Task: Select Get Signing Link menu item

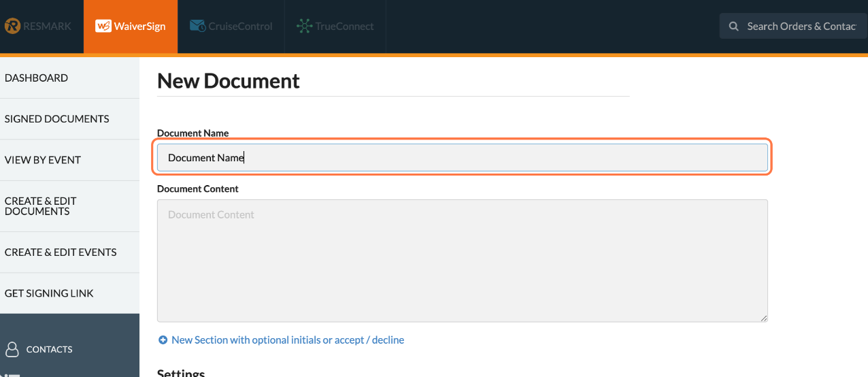Action: [x=49, y=293]
